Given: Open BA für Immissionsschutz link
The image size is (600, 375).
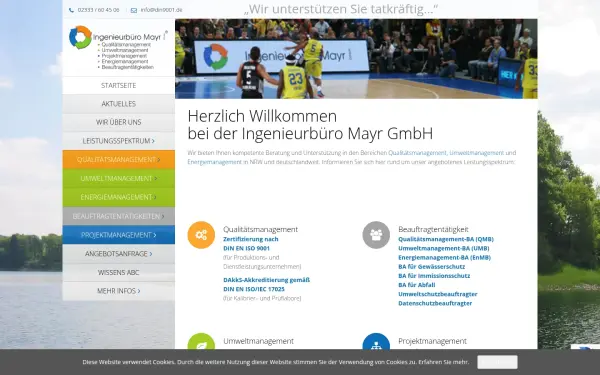Looking at the screenshot, I should coord(434,276).
